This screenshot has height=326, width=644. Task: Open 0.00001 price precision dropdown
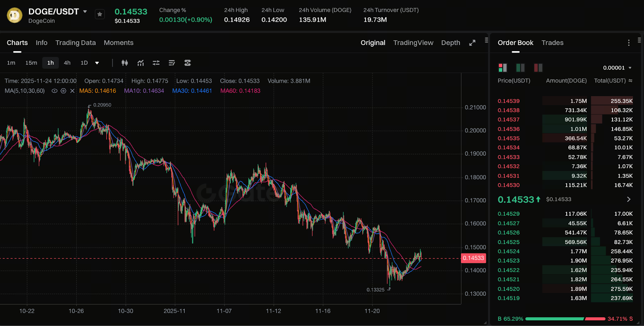pos(617,68)
